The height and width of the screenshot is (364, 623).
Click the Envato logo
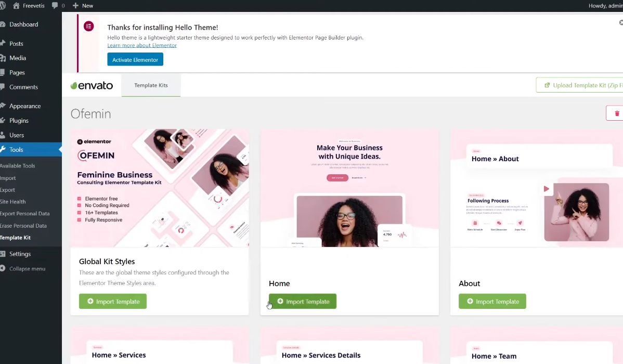[92, 85]
